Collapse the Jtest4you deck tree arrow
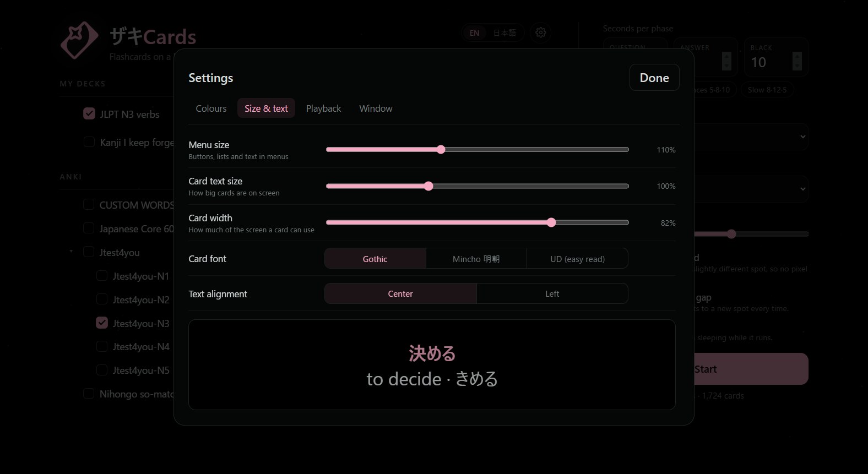868x474 pixels. click(71, 252)
